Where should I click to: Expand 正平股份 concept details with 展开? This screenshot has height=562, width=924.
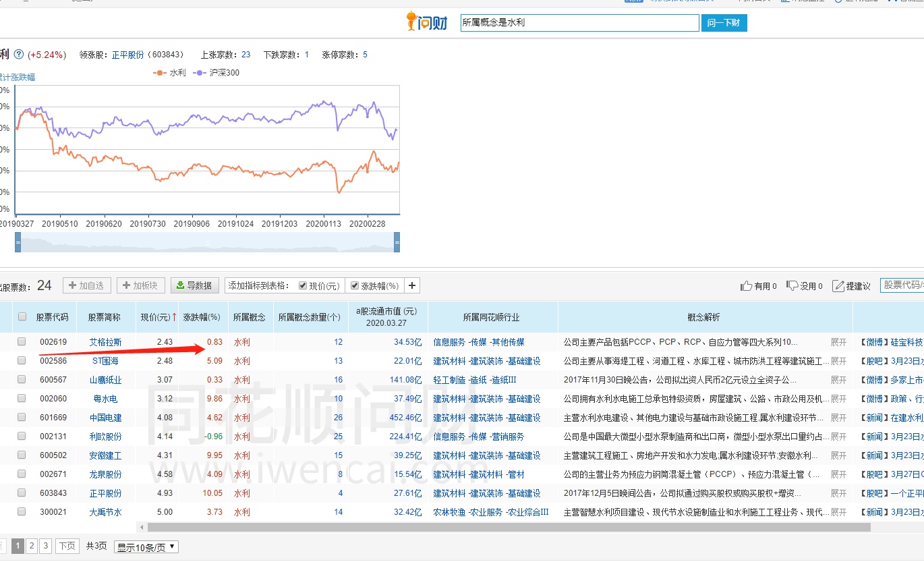[839, 493]
